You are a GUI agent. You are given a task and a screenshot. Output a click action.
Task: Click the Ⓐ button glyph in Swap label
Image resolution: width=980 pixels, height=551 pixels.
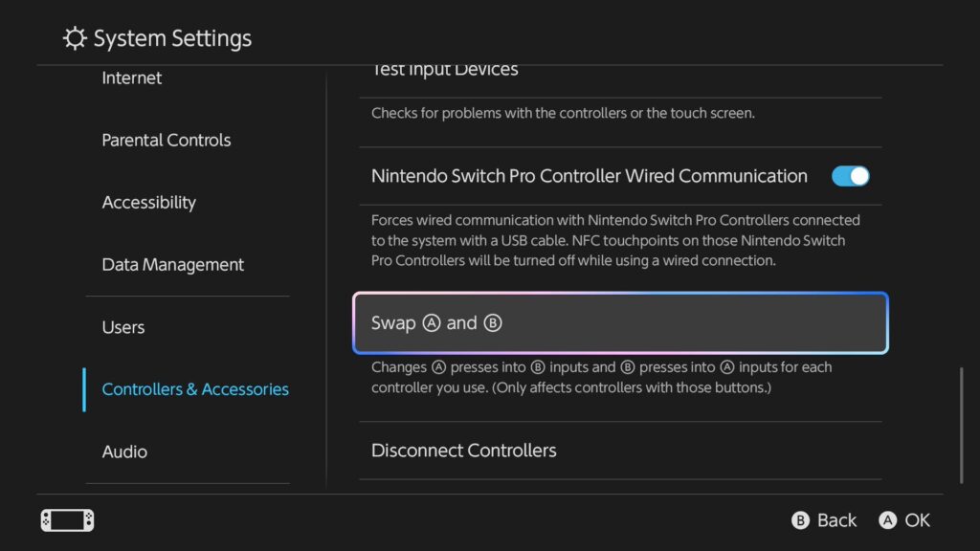tap(431, 322)
